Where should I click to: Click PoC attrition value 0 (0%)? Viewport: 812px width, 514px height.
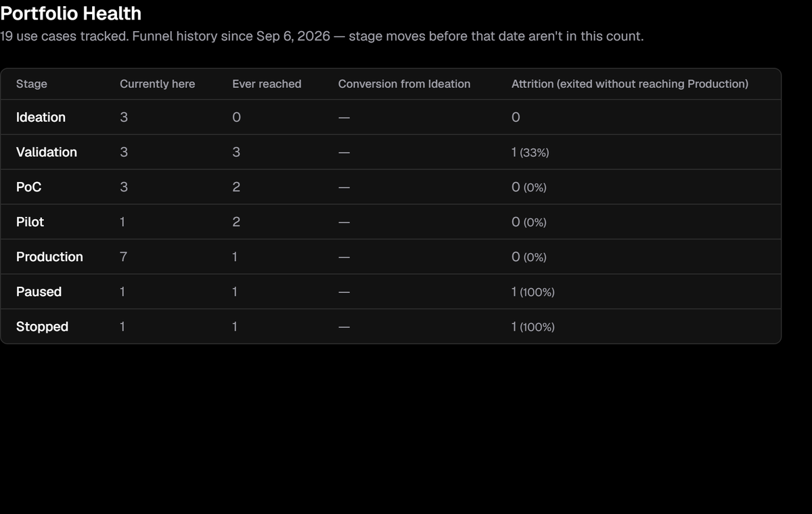pos(529,187)
